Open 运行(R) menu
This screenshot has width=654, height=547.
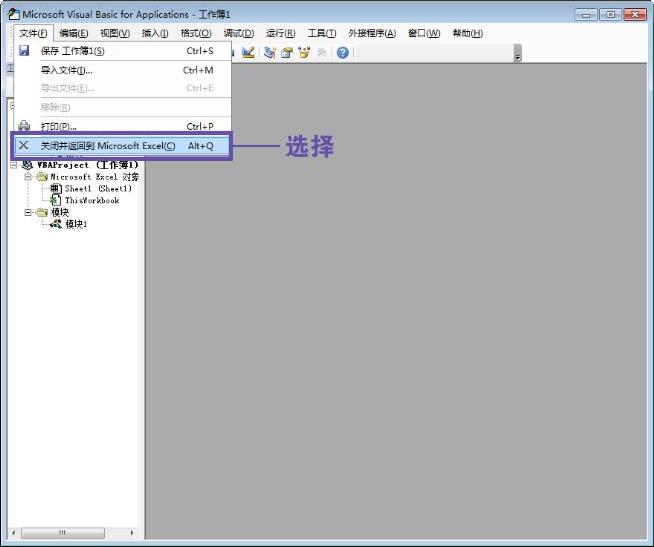pyautogui.click(x=280, y=33)
